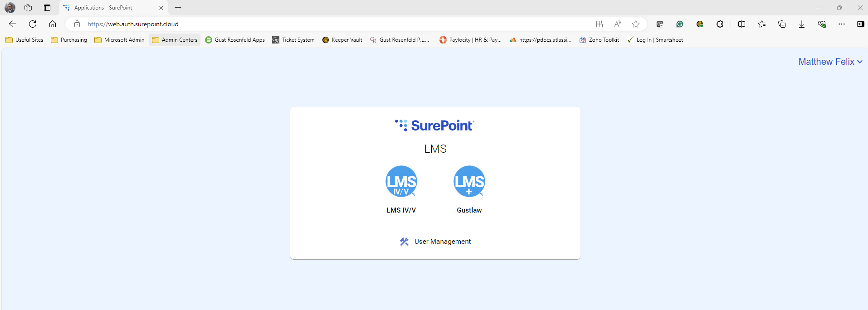The image size is (868, 310).
Task: Open browser downloads panel
Action: (801, 24)
